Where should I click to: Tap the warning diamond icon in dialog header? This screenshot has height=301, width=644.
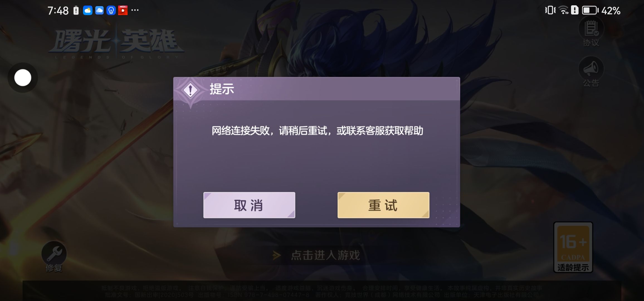click(190, 90)
